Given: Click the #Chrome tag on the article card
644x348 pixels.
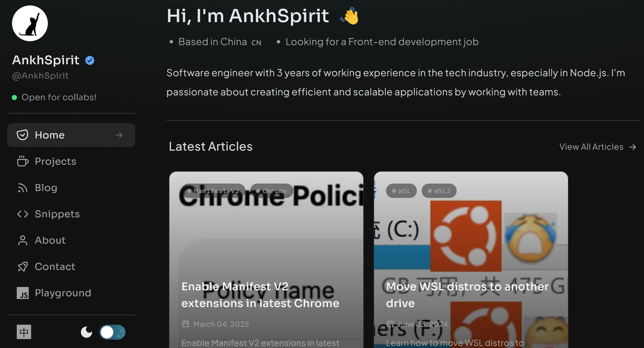Looking at the screenshot, I should click(x=271, y=191).
